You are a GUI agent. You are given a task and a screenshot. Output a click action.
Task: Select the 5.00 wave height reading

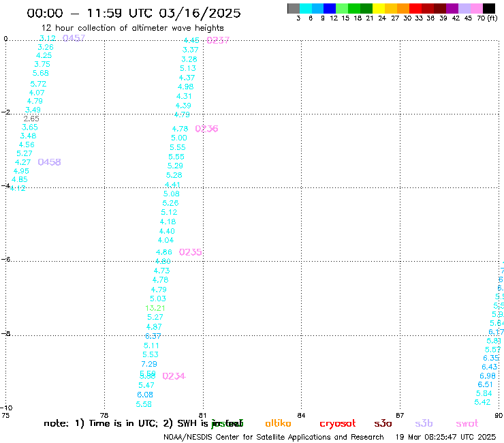coord(179,138)
